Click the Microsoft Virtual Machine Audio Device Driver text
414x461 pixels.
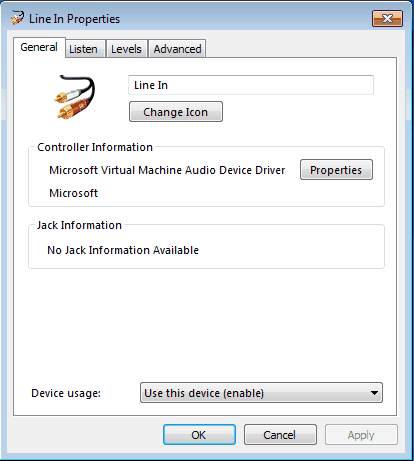167,170
